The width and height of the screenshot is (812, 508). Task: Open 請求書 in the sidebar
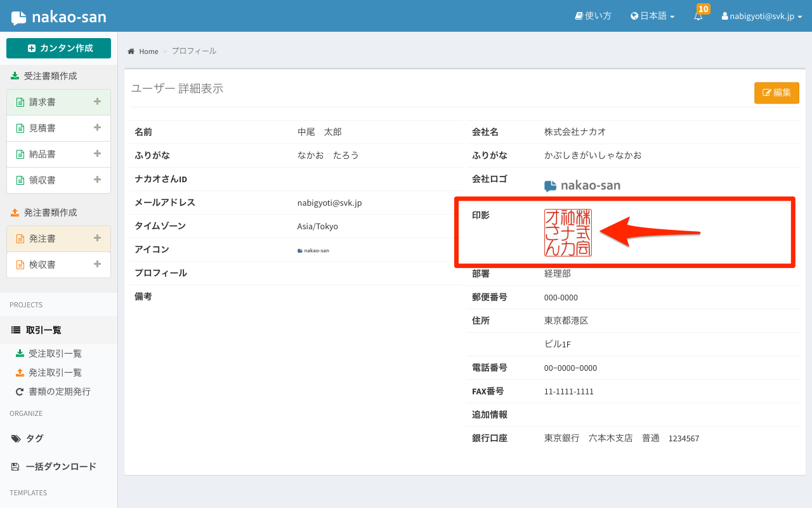pyautogui.click(x=42, y=102)
